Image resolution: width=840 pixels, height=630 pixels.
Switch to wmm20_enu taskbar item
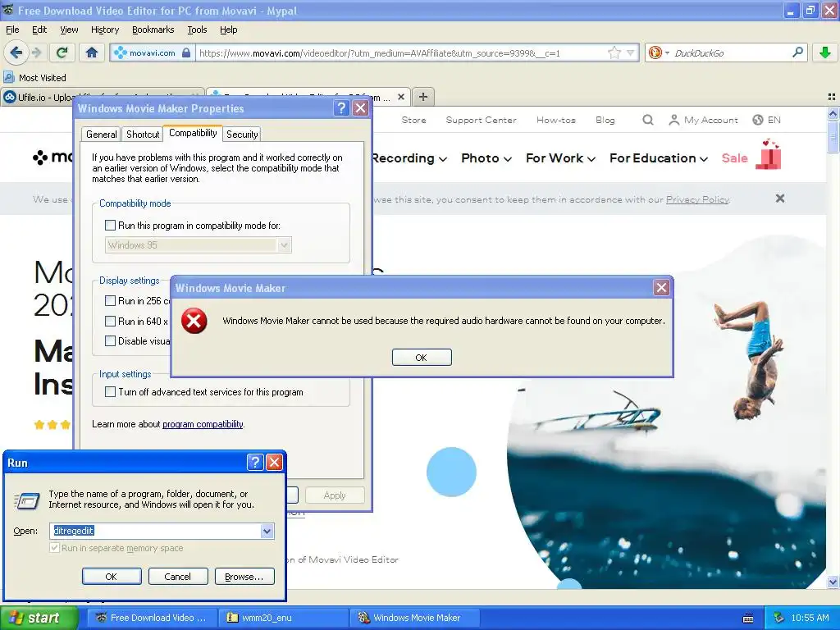click(283, 618)
